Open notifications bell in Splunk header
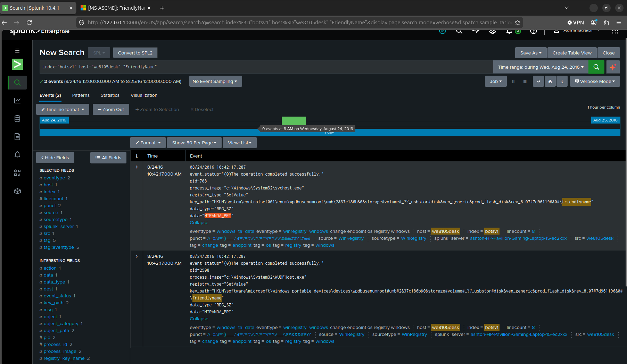Viewport: 627px width, 364px height. click(x=509, y=31)
